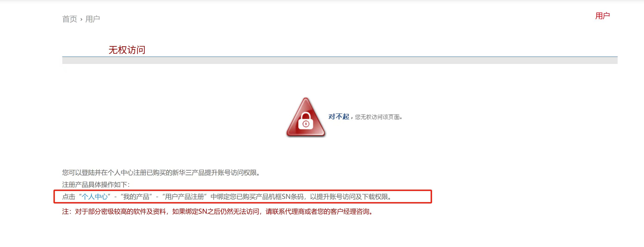Open the red 用户 link at top right

pyautogui.click(x=603, y=16)
